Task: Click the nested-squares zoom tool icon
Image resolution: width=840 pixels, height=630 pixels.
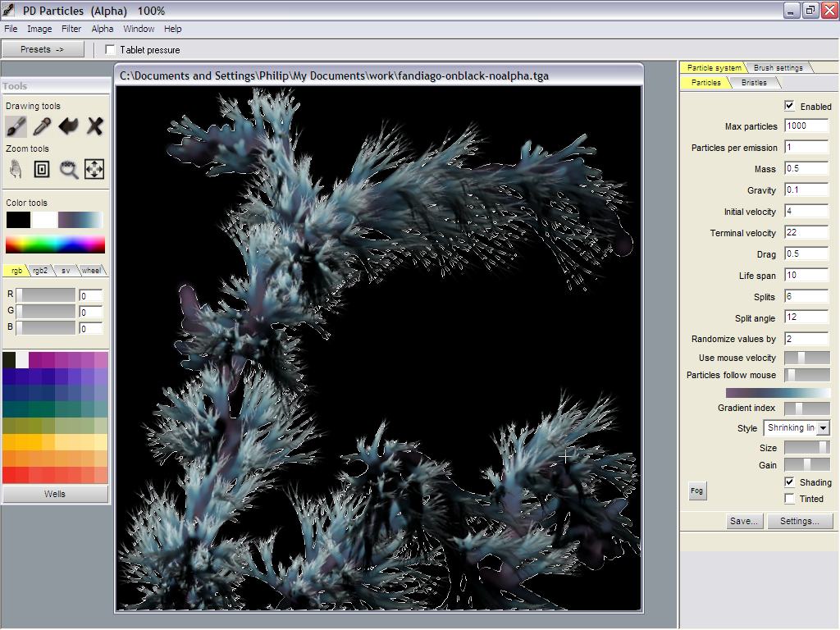Action: click(x=42, y=169)
